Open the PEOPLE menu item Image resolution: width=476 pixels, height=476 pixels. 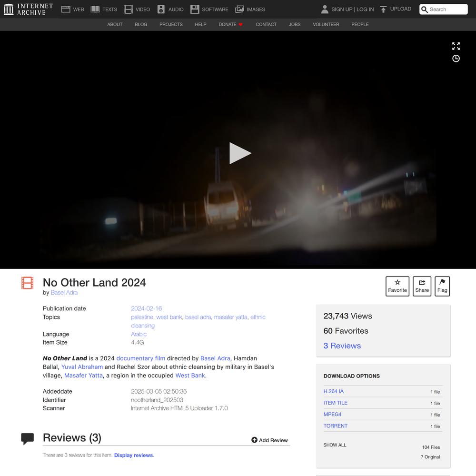(360, 24)
